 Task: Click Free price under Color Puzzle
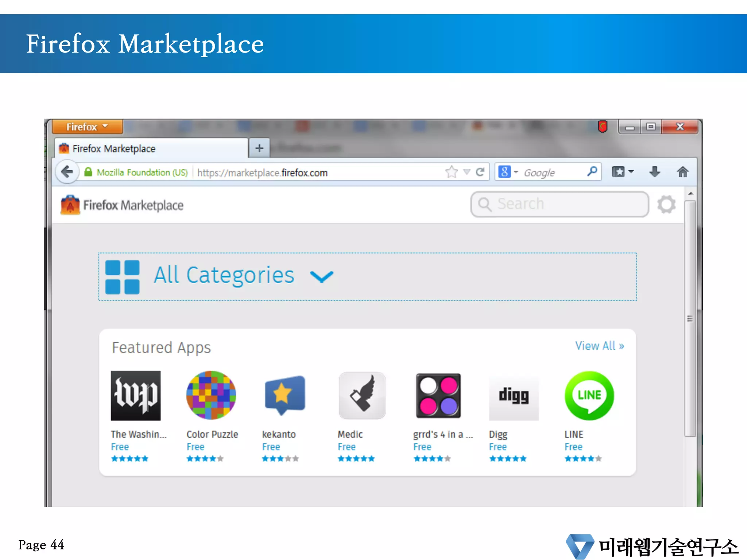196,447
